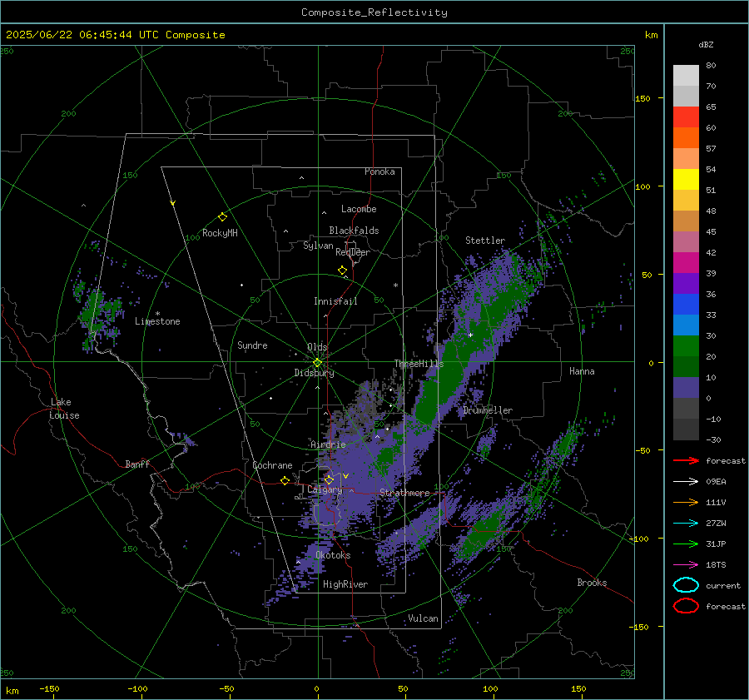Click the yellow diamond marker near RedDeer

342,271
